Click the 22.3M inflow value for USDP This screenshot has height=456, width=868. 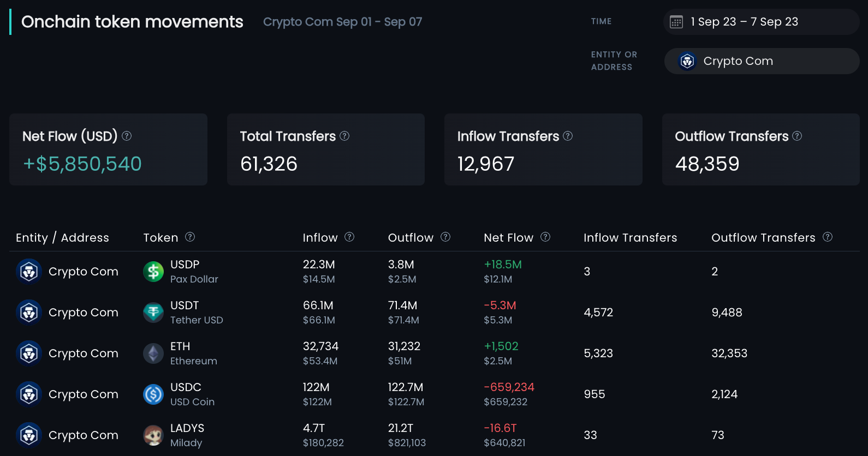(319, 265)
